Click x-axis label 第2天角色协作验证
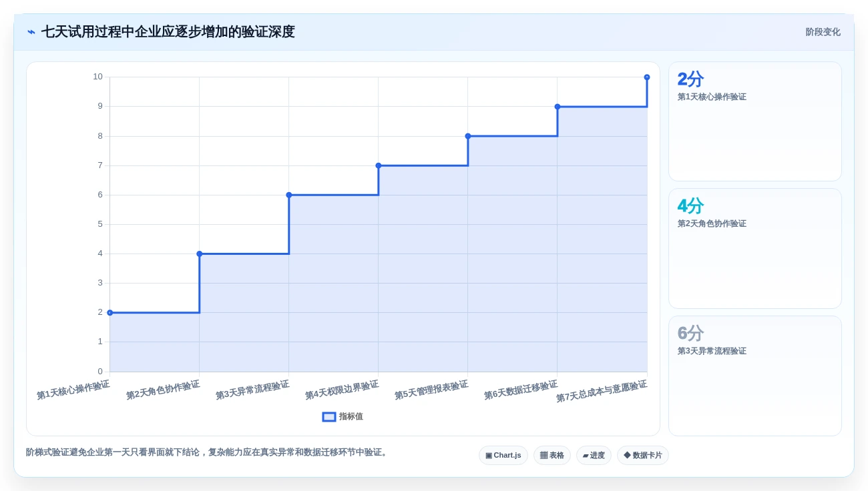Viewport: 868px width, 491px height. [163, 390]
